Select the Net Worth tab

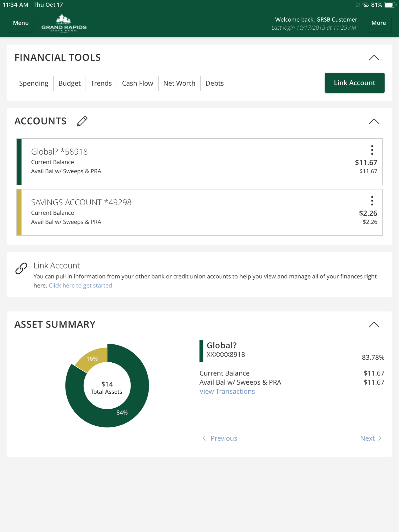point(179,83)
